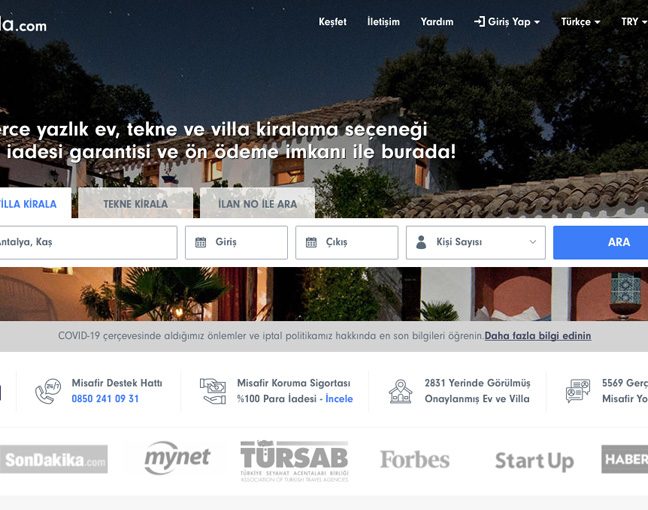Click the Antalya, Kaş location input field
Image resolution: width=648 pixels, height=510 pixels.
coord(88,243)
